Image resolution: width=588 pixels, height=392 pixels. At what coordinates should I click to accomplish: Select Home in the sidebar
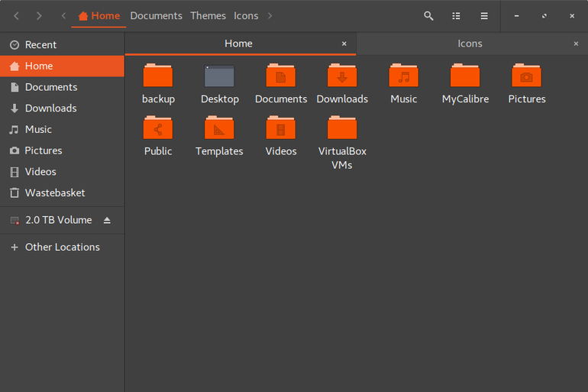[x=62, y=66]
